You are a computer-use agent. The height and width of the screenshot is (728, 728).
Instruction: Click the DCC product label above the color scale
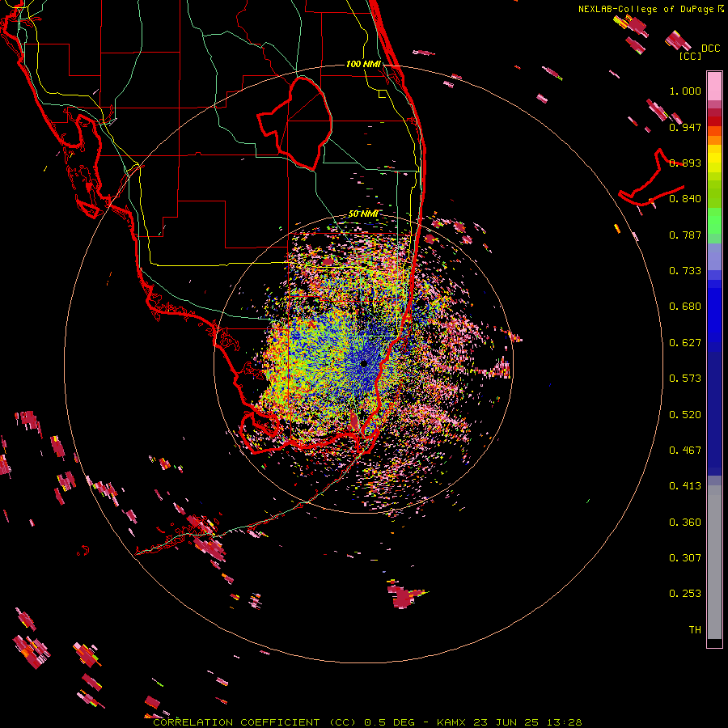(x=710, y=49)
